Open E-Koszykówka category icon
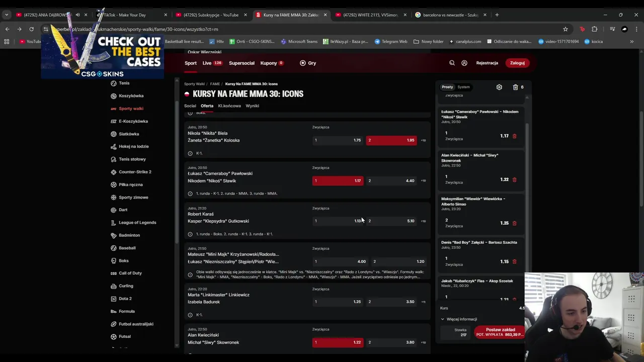Screen dimensions: 644x362 pos(114,121)
